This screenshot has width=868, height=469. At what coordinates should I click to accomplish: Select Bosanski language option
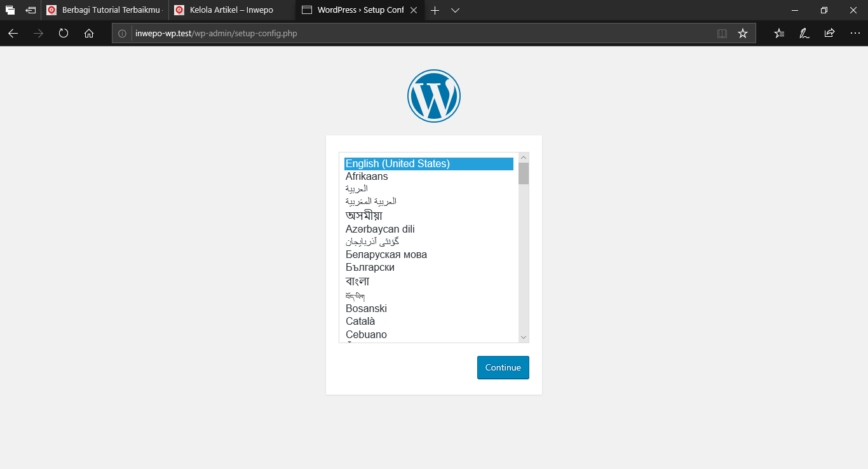tap(429, 309)
